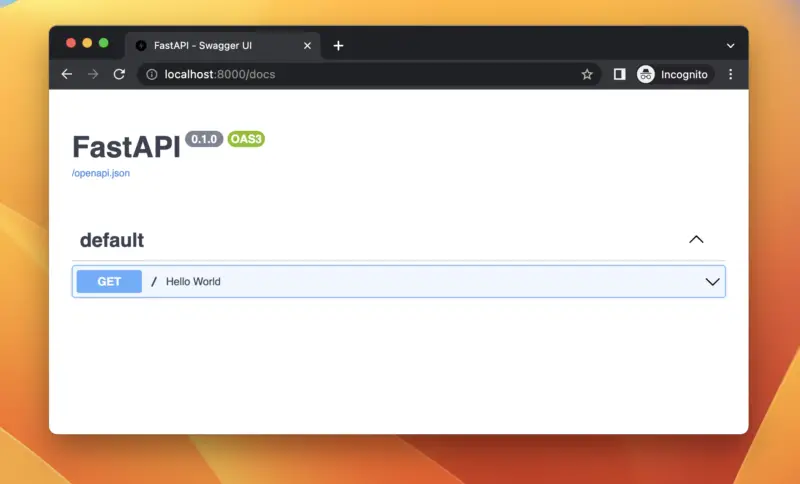Reload the localhost docs page
The height and width of the screenshot is (484, 800).
119,74
